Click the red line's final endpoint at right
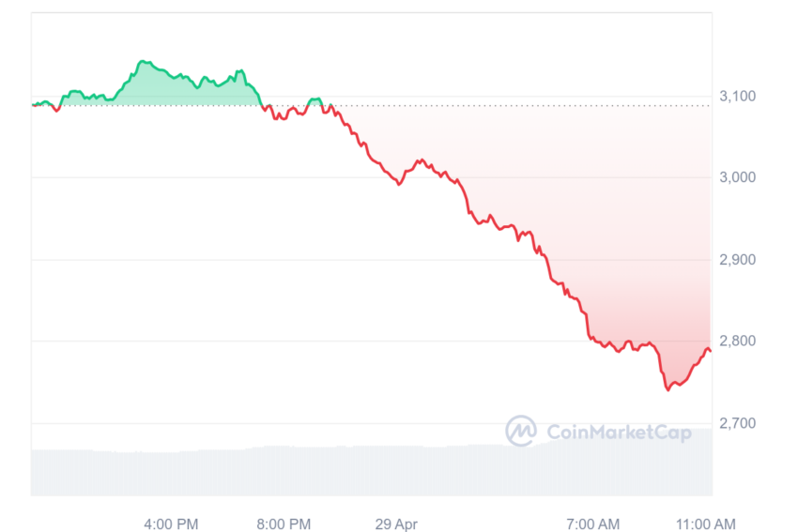This screenshot has height=532, width=798. (x=710, y=351)
